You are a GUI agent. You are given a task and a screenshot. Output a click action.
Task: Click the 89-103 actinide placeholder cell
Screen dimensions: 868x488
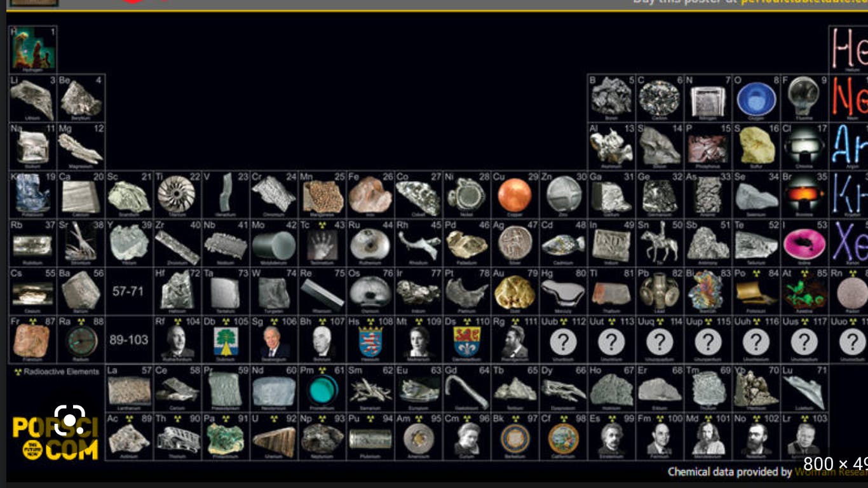coord(128,340)
